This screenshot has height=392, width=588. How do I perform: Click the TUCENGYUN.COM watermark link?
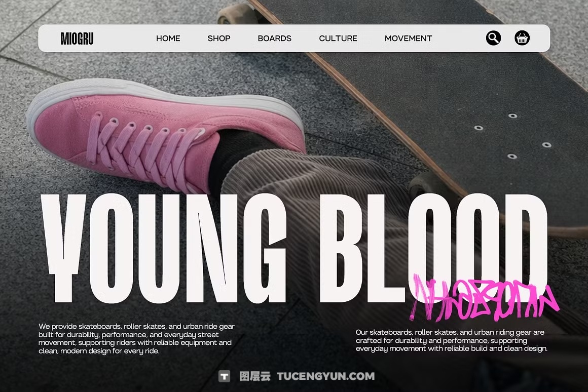(325, 376)
